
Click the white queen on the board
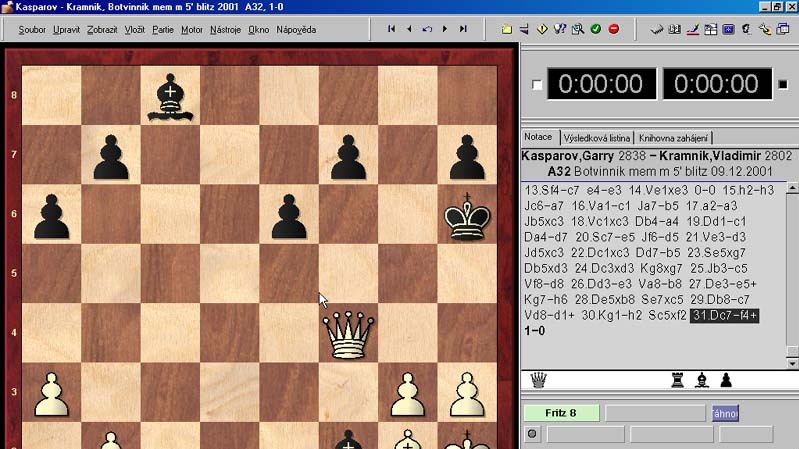point(349,334)
